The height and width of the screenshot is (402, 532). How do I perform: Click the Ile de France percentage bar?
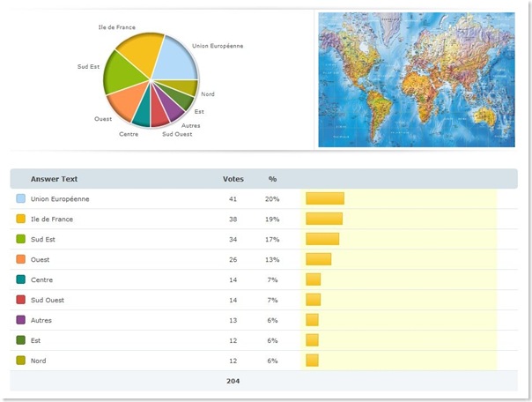click(x=324, y=219)
